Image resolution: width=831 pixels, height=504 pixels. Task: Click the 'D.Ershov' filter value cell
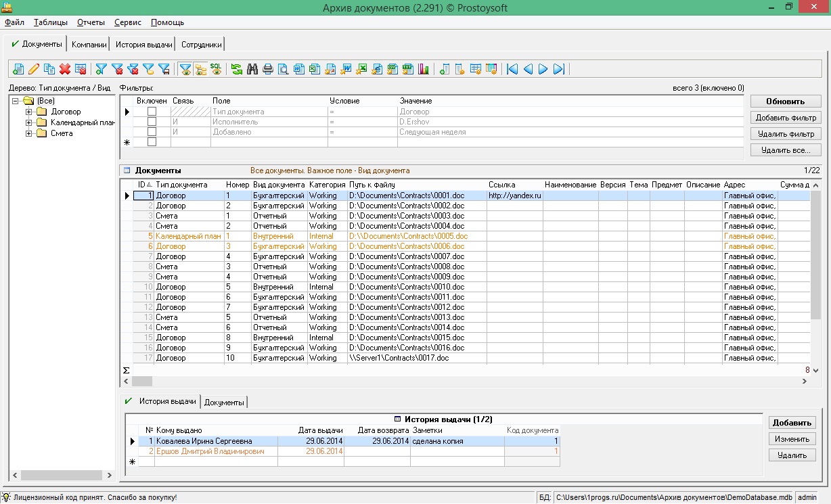click(x=572, y=122)
